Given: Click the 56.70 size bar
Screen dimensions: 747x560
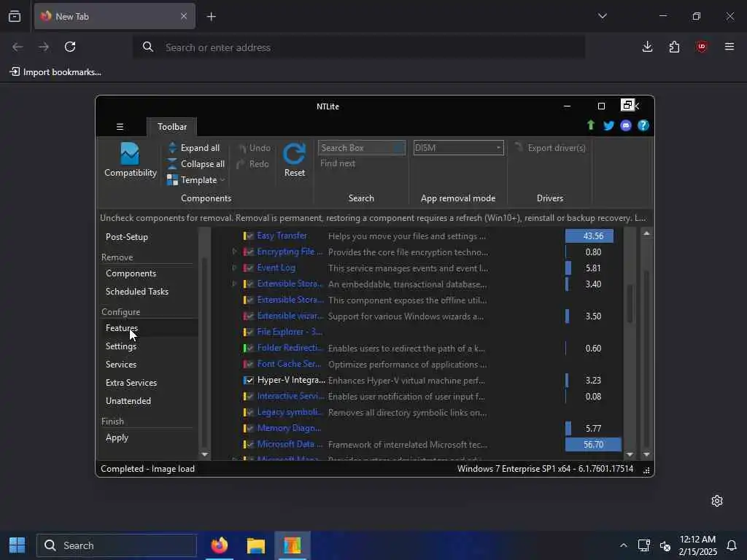Looking at the screenshot, I should (x=593, y=444).
